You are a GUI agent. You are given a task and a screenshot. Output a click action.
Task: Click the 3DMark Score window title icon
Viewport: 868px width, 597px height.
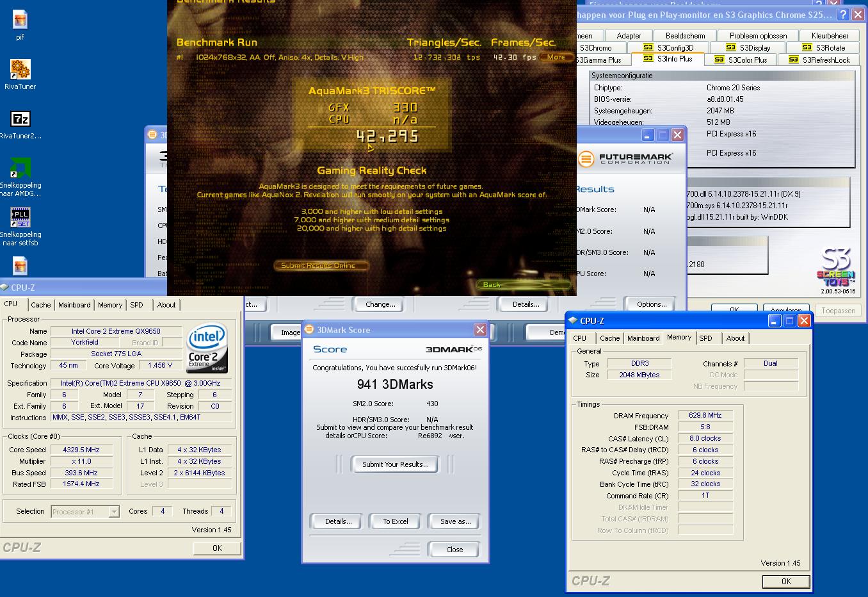[309, 330]
